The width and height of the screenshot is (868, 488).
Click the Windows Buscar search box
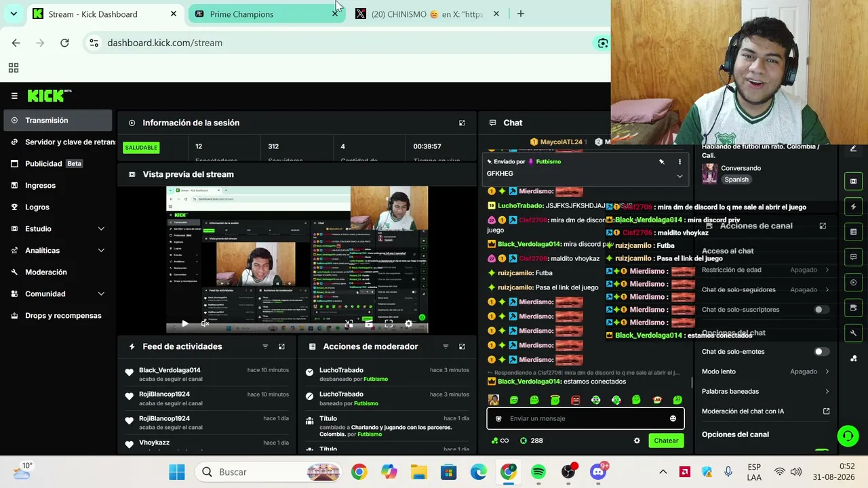(x=270, y=472)
